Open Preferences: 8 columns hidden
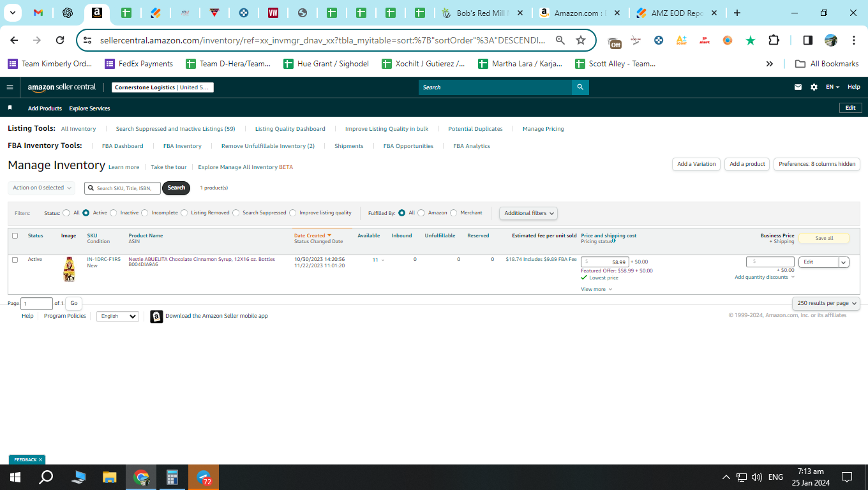The width and height of the screenshot is (868, 490). 817,164
